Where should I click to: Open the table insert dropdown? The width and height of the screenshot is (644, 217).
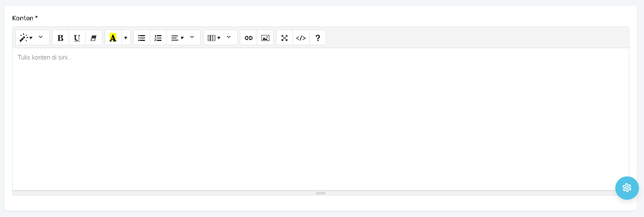click(214, 38)
